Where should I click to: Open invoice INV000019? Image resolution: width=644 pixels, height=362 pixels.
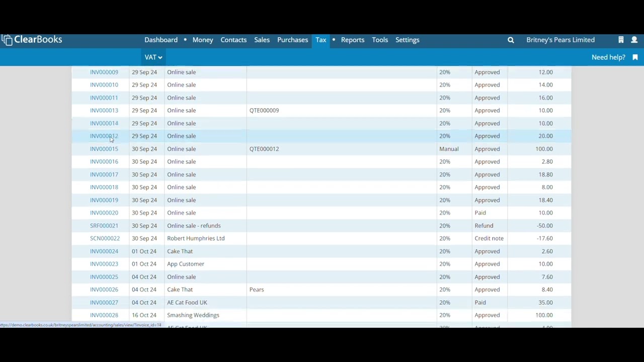tap(104, 200)
